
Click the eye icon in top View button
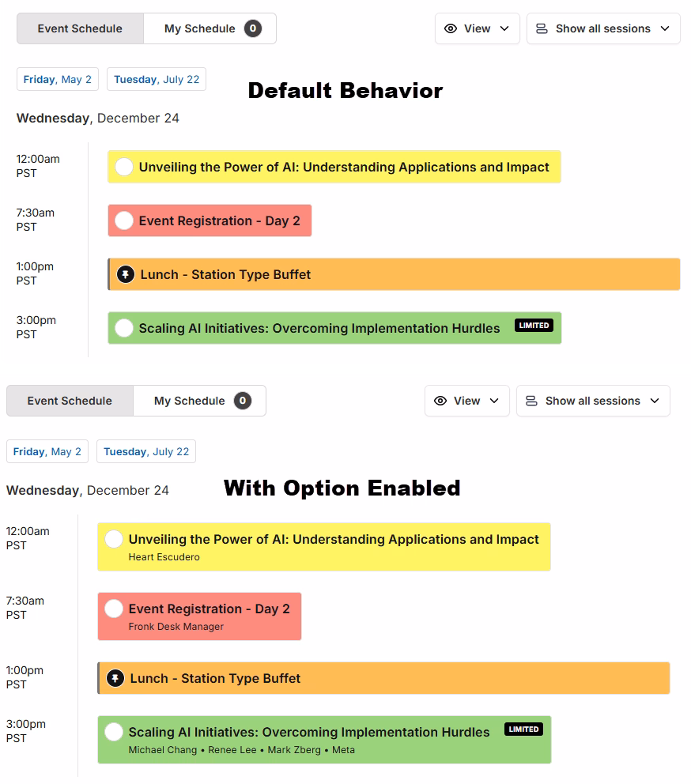point(451,28)
